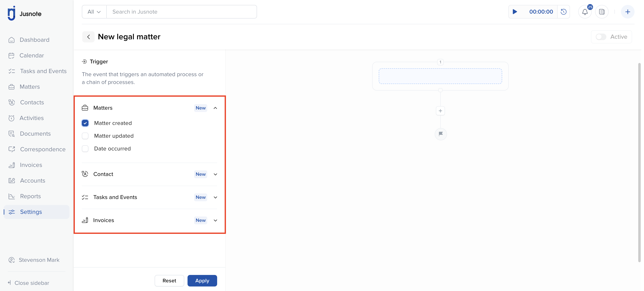Image resolution: width=644 pixels, height=291 pixels.
Task: Click the side panel layout icon
Action: point(602,12)
